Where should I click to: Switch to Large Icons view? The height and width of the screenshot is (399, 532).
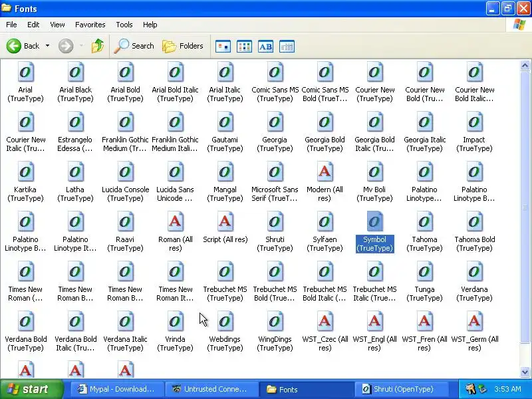[x=223, y=47]
